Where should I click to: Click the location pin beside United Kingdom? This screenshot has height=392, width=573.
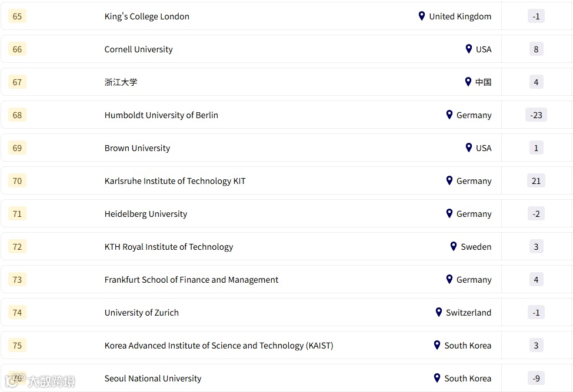[x=421, y=16]
